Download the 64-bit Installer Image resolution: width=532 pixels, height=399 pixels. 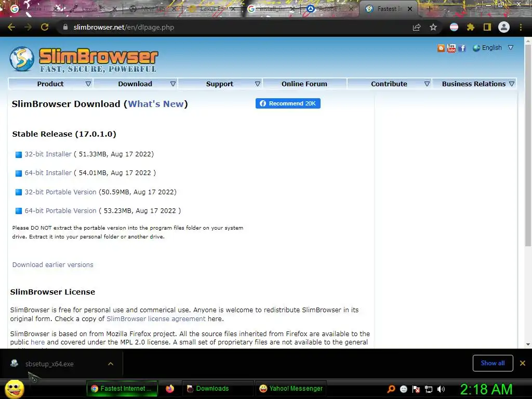(x=48, y=172)
